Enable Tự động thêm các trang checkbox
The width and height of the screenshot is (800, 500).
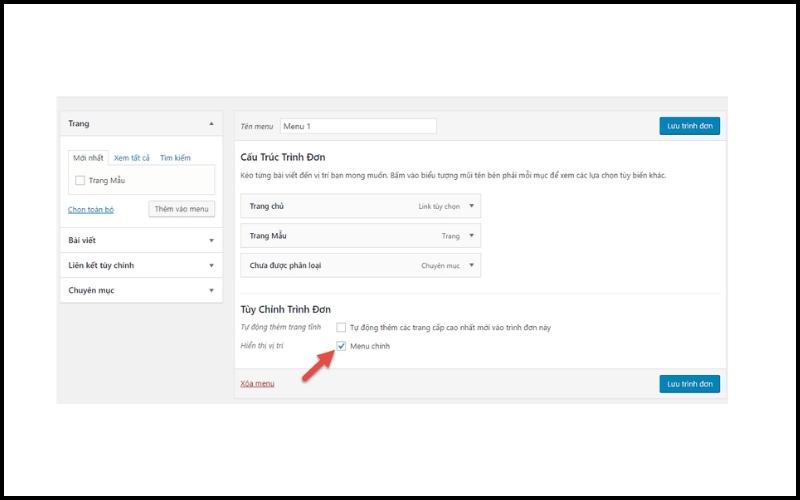[x=341, y=327]
